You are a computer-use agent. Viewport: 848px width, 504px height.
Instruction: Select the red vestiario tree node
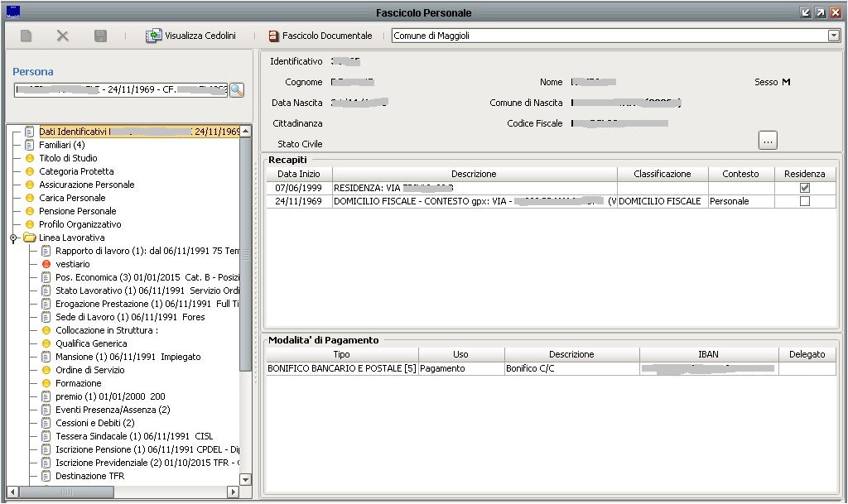[72, 264]
